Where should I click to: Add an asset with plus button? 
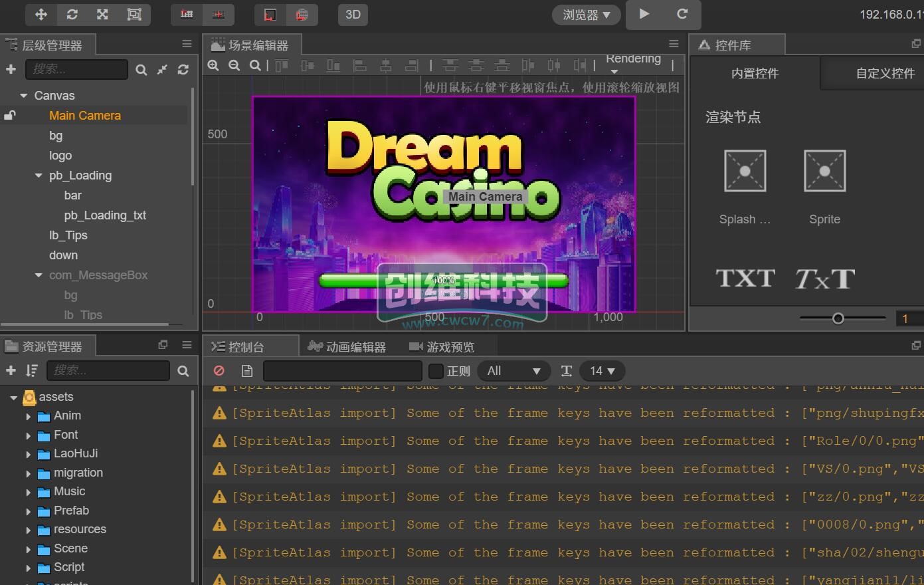tap(11, 370)
